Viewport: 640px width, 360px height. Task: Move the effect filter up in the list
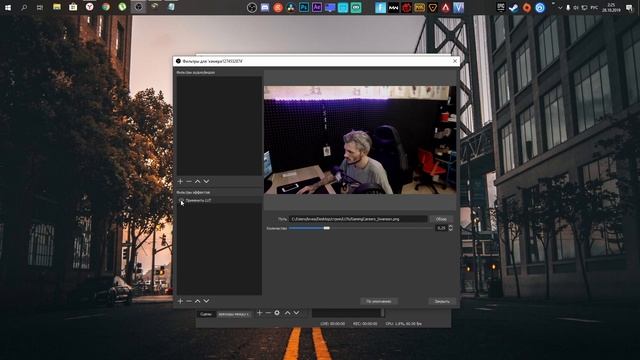pyautogui.click(x=198, y=301)
